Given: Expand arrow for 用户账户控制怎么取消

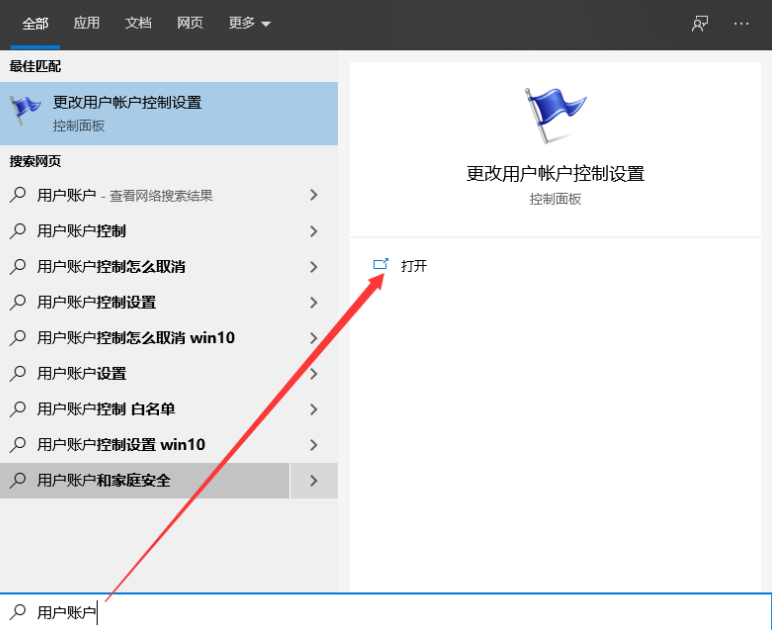Looking at the screenshot, I should (x=314, y=267).
